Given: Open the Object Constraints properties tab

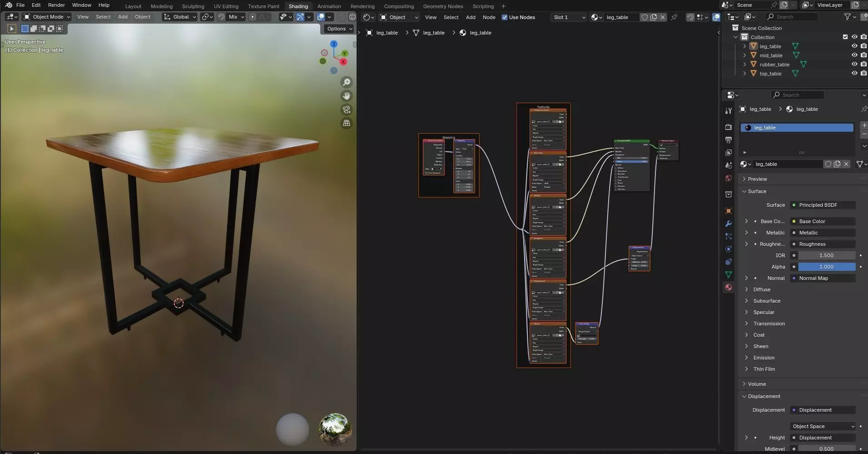Looking at the screenshot, I should (x=729, y=262).
